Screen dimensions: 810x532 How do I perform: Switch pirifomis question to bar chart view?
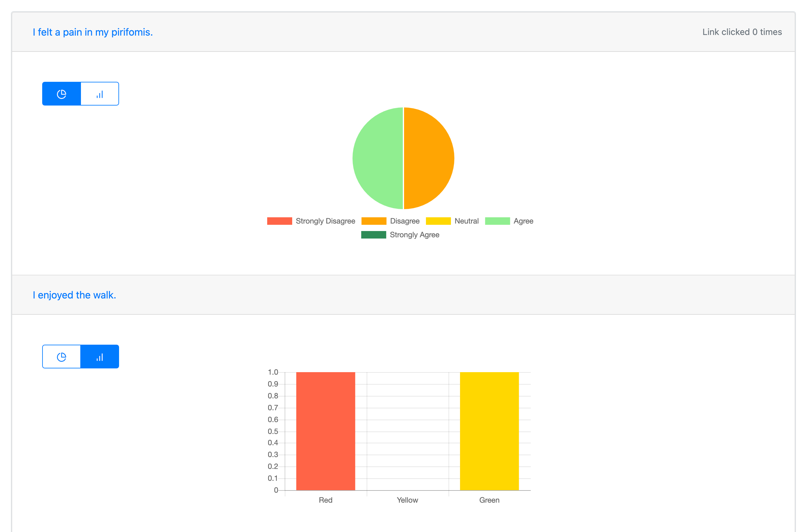pos(100,94)
